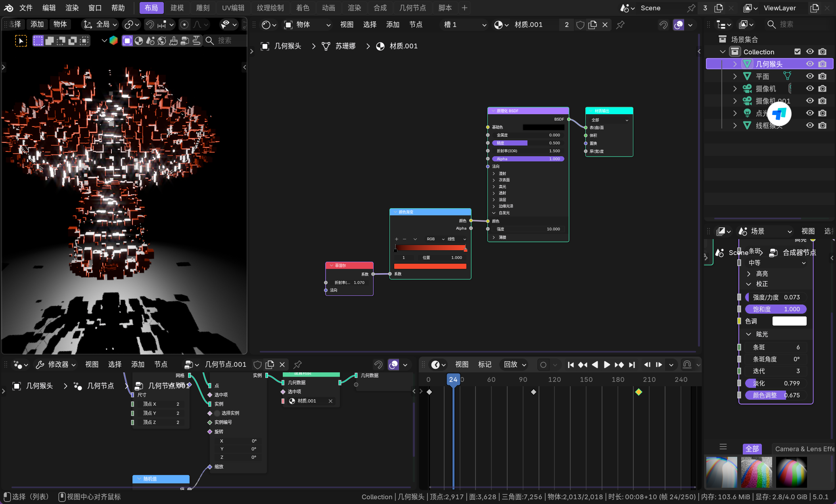Toggle Collection exclude checkbox in outliner
The height and width of the screenshot is (504, 836).
tap(798, 52)
